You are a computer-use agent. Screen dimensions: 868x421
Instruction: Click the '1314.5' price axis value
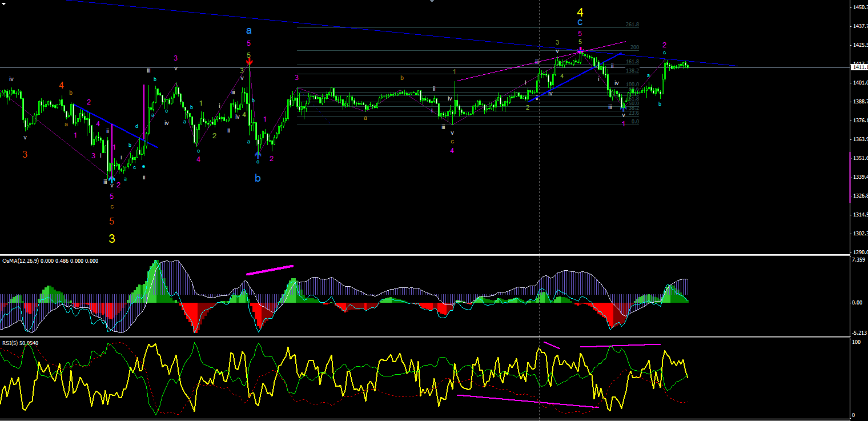(x=860, y=215)
